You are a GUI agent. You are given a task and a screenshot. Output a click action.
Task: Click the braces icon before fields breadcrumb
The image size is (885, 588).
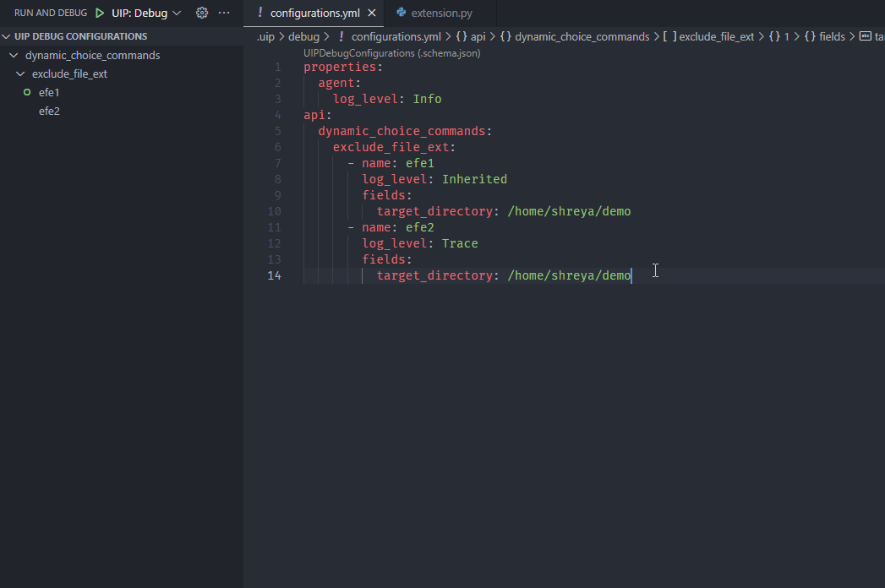pos(810,37)
